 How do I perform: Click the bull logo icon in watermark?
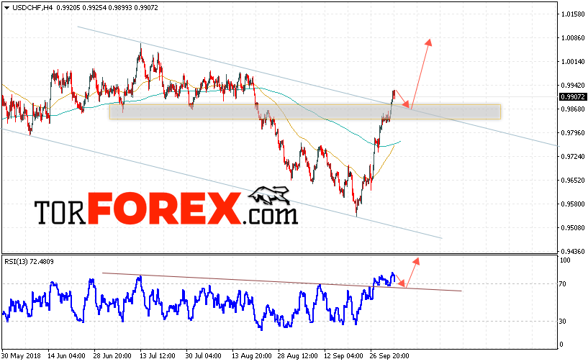pos(269,195)
